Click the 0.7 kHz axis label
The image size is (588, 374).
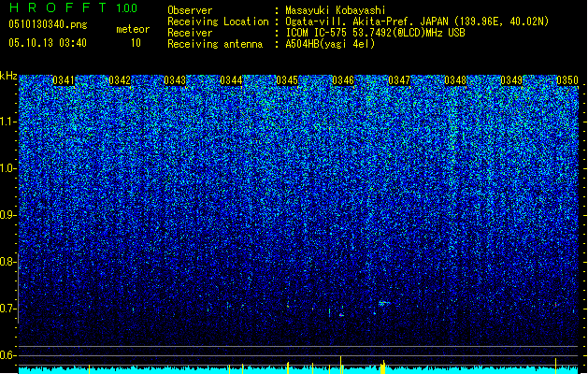point(7,309)
